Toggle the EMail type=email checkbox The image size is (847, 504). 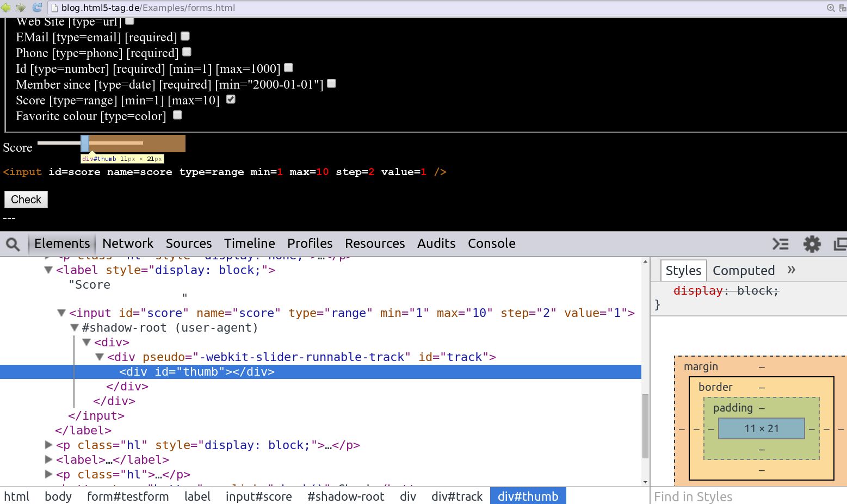point(186,36)
